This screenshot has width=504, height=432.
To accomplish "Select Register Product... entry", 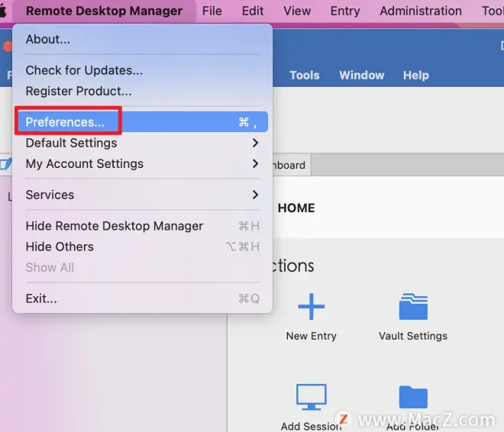I will (141, 92).
